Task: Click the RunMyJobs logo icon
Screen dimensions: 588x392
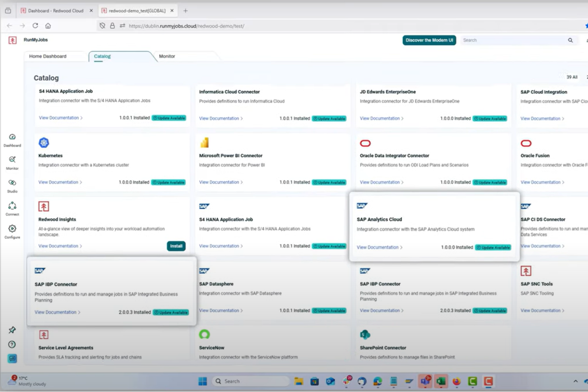Action: 12,40
